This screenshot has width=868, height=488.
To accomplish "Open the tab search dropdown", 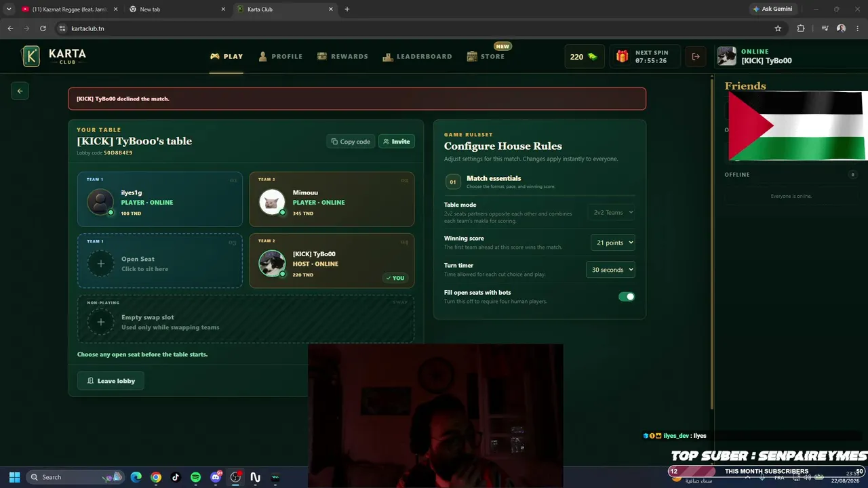I will pyautogui.click(x=9, y=9).
